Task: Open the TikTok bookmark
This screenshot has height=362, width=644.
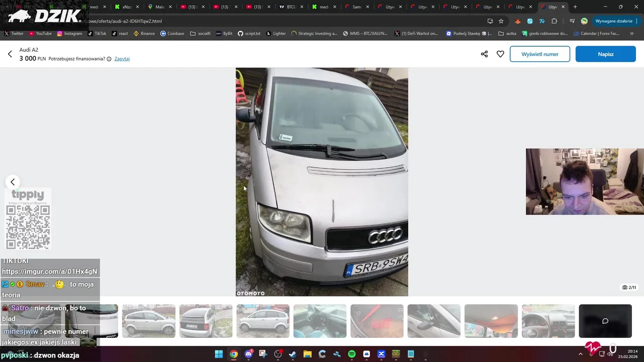Action: (x=97, y=34)
